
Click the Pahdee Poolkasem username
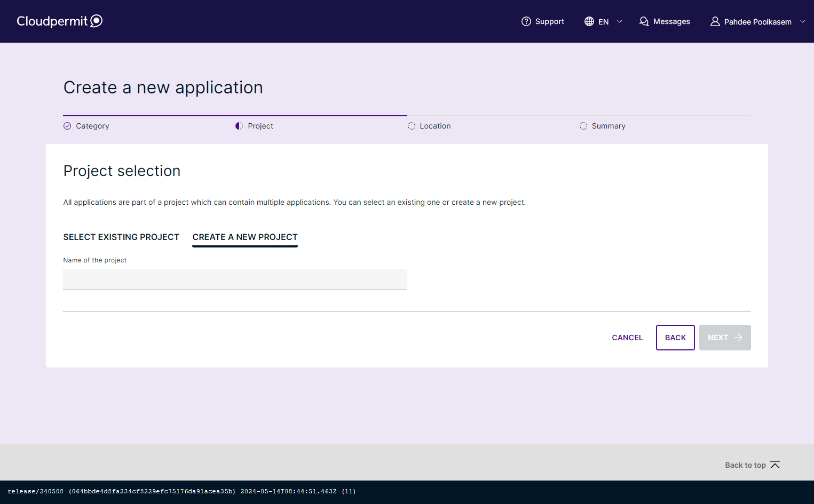[x=757, y=22]
